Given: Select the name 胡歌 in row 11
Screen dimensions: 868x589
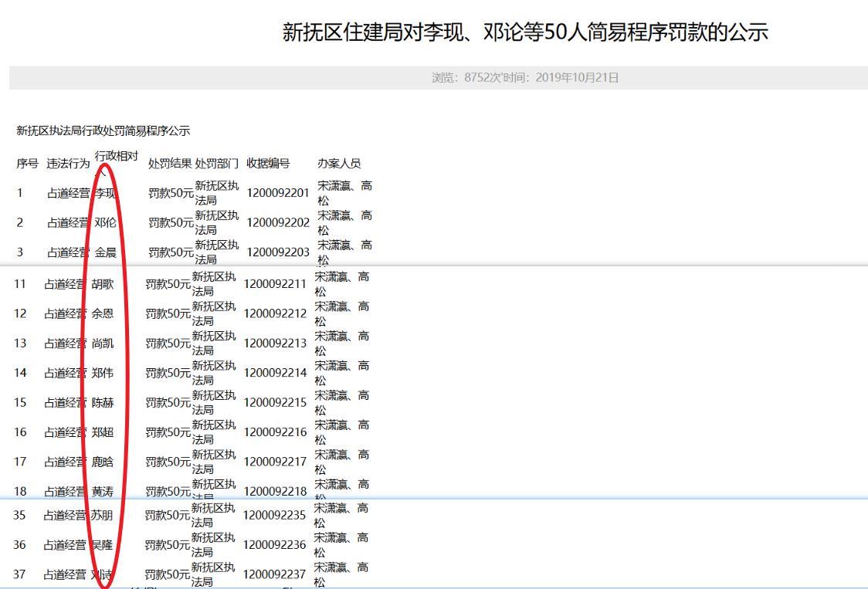Looking at the screenshot, I should 112,283.
